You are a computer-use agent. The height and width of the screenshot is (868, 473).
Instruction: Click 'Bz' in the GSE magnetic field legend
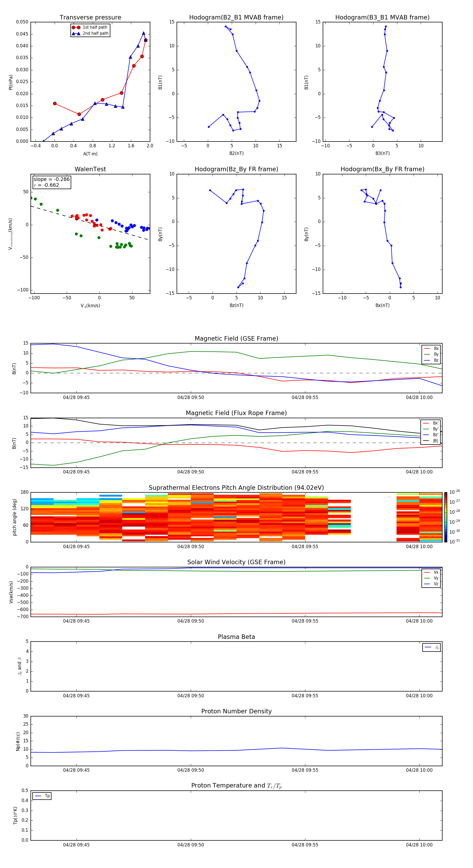436,360
